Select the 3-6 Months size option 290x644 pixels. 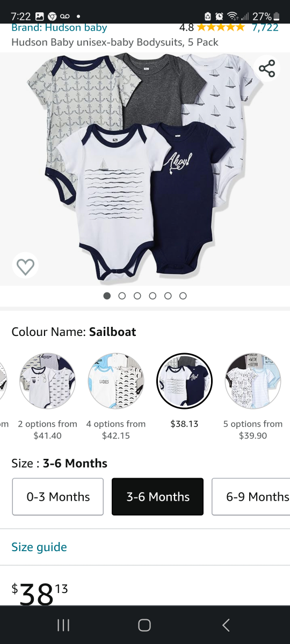[x=158, y=497]
